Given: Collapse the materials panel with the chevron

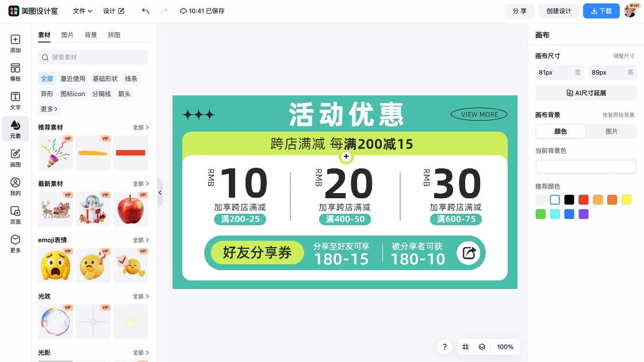Looking at the screenshot, I should point(160,192).
